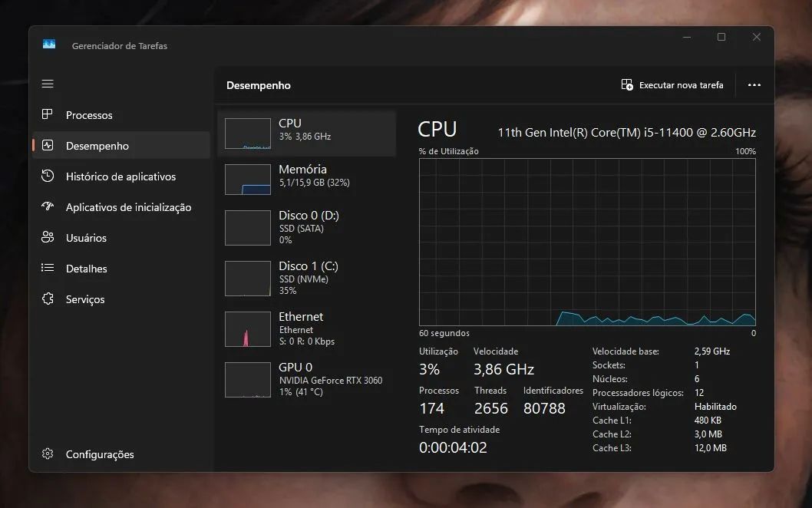812x508 pixels.
Task: Click the Task Manager app icon in title bar
Action: [x=49, y=45]
